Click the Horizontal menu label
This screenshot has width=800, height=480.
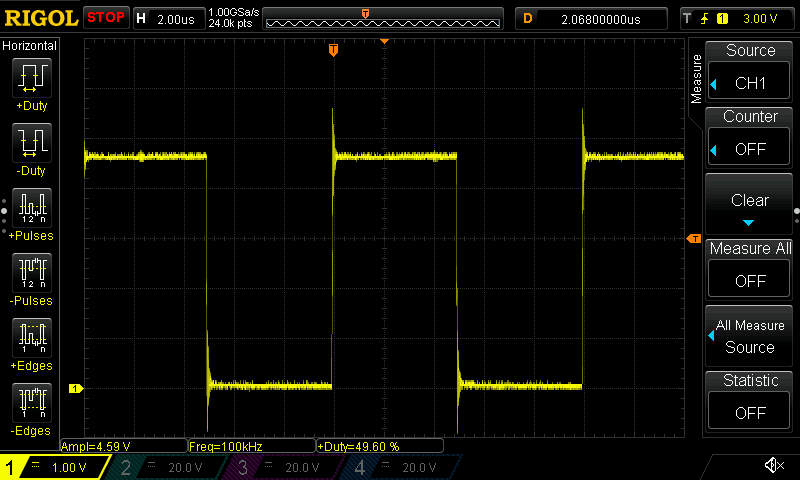29,46
